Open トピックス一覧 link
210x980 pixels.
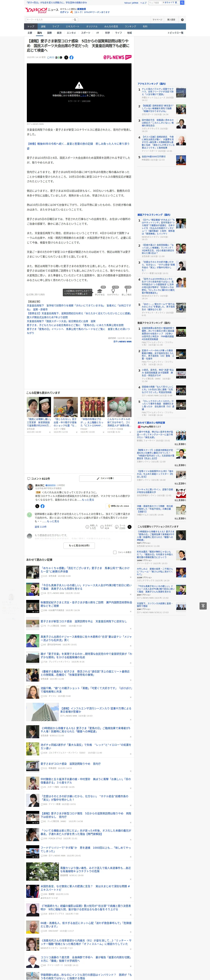175,33
